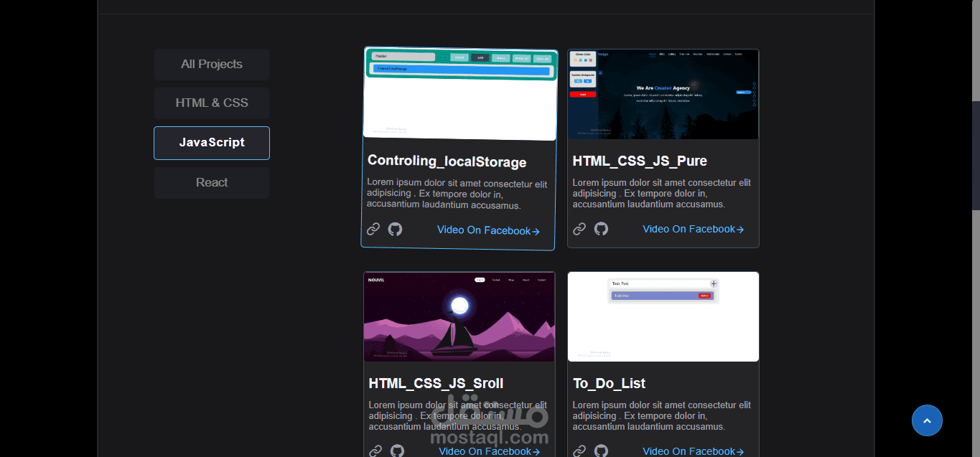The image size is (980, 457).
Task: Open GitHub icon on To_Do_List card
Action: [601, 451]
